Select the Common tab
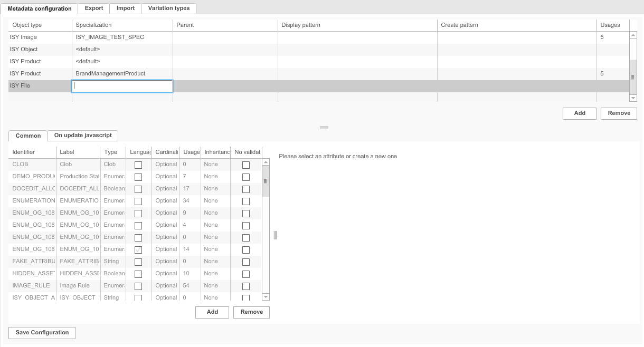This screenshot has height=347, width=644. (x=27, y=136)
